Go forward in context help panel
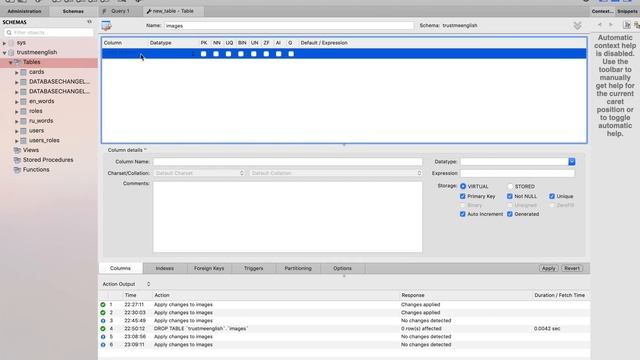Viewport: 640px width, 360px height. (x=611, y=25)
